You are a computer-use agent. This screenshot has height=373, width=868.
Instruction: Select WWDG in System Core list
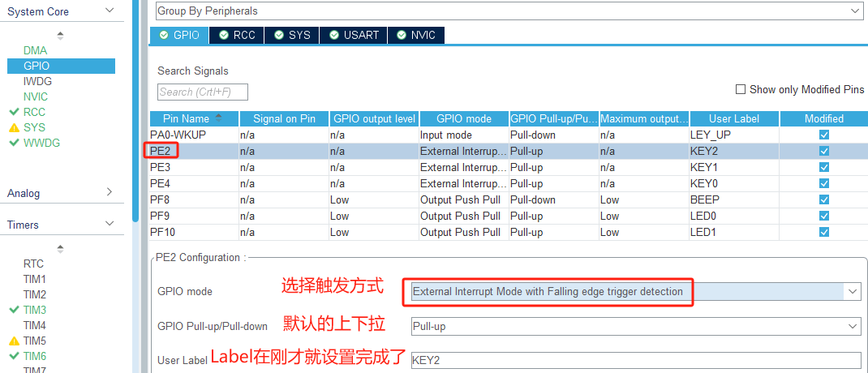pyautogui.click(x=41, y=143)
